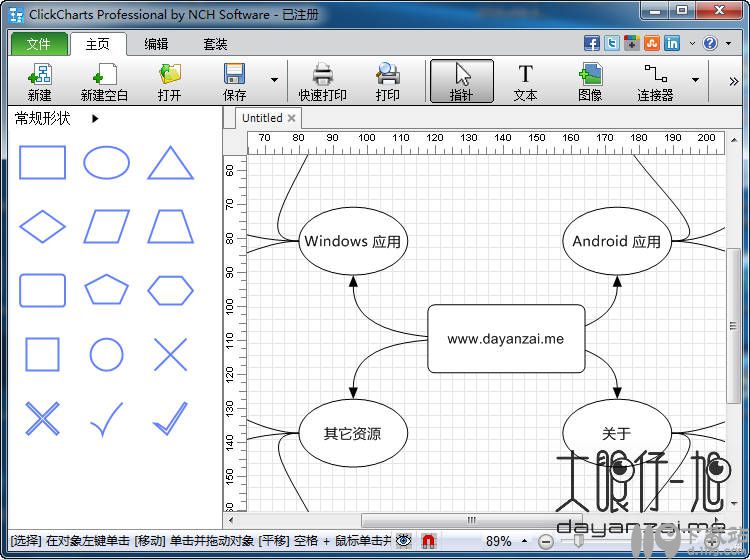Viewport: 750px width, 559px height.
Task: Select the thin checkmark shape
Action: [106, 419]
